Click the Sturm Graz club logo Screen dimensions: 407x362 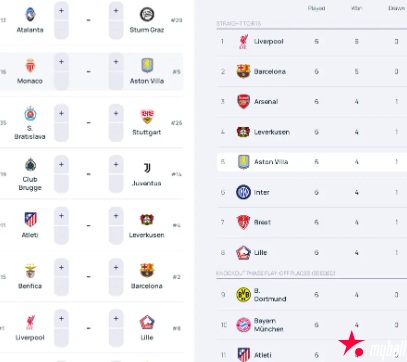click(x=147, y=15)
